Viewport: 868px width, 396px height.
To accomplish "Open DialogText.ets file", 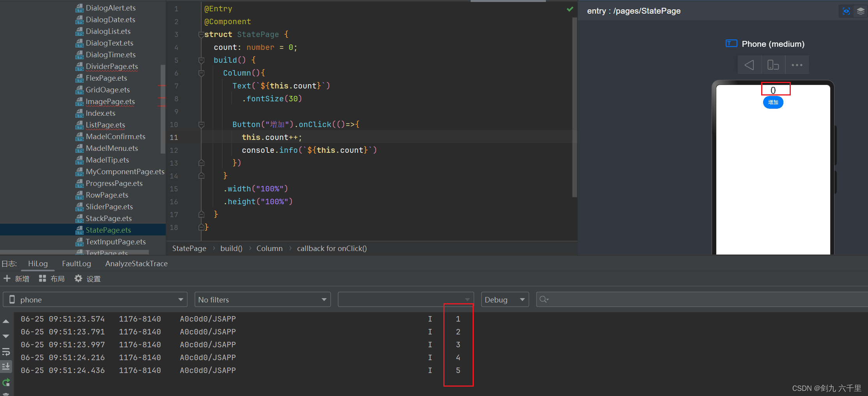I will click(x=110, y=43).
